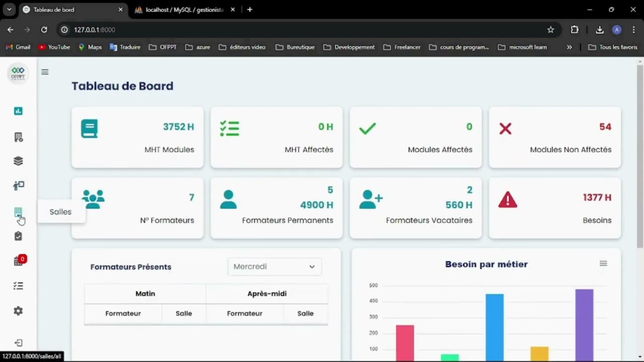Click the blue bar in Besoin chart
This screenshot has width=644, height=362.
pos(495,327)
